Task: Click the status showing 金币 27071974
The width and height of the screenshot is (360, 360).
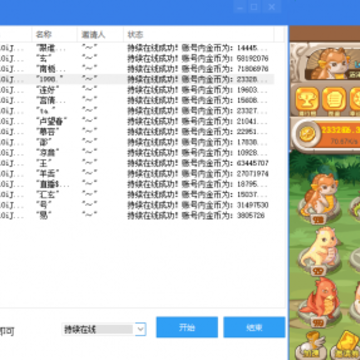Action: point(198,174)
